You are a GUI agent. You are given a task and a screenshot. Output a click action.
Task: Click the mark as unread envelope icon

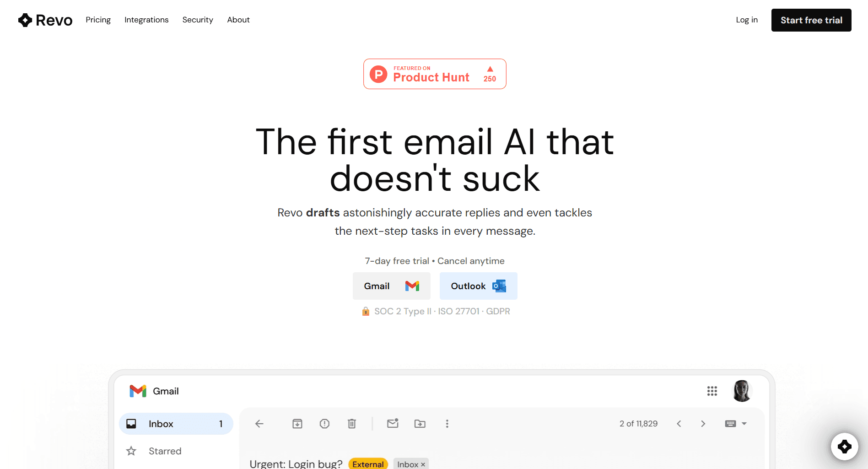[393, 423]
